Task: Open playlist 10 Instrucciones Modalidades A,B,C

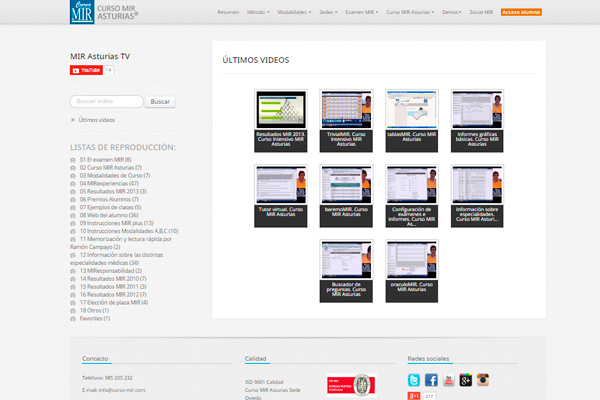Action: pos(129,231)
